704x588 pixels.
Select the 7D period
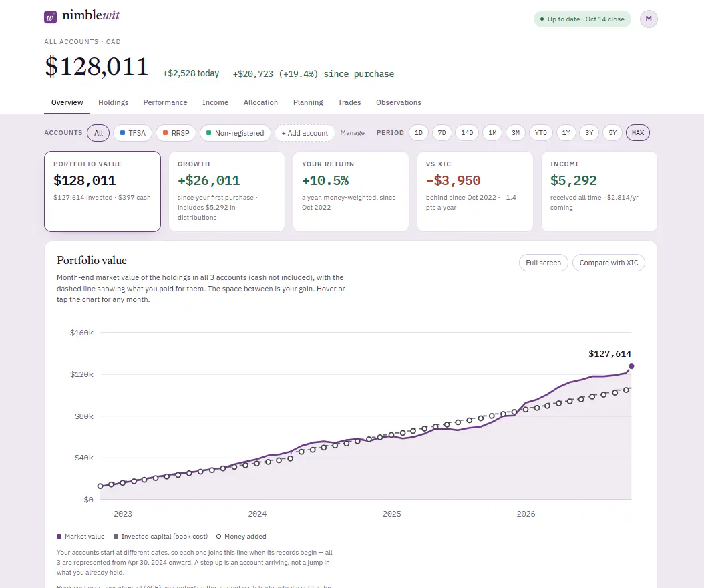pyautogui.click(x=442, y=133)
